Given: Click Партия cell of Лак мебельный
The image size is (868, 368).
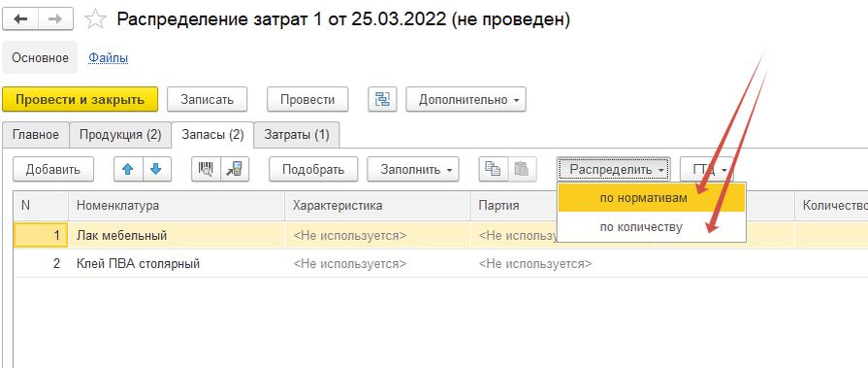Looking at the screenshot, I should pos(514,236).
